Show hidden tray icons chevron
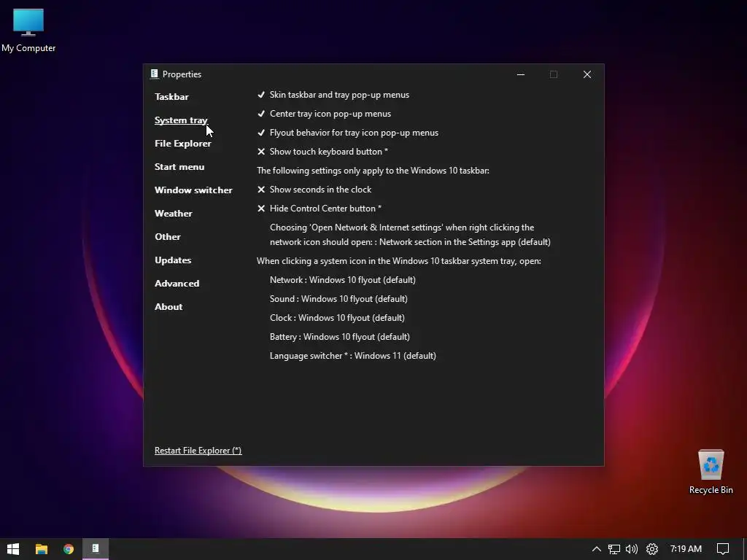Viewport: 747px width, 560px height. [x=597, y=549]
